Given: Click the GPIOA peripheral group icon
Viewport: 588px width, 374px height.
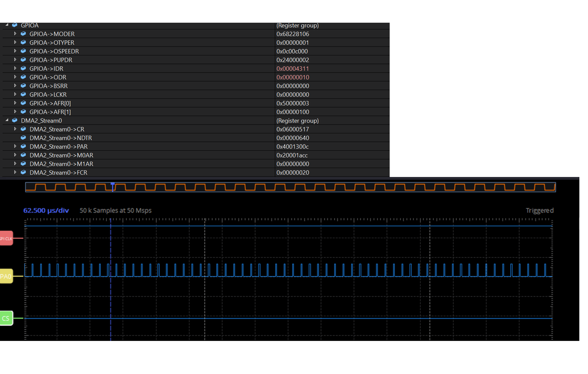Looking at the screenshot, I should (14, 25).
